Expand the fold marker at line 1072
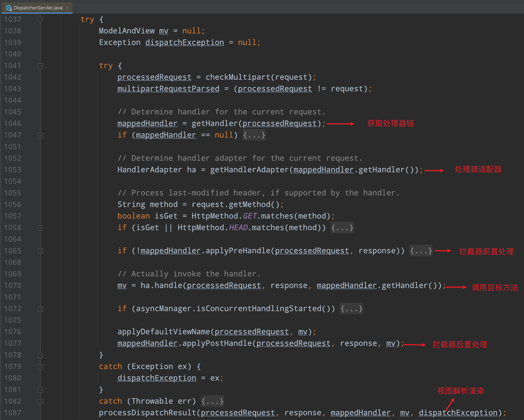 40,309
